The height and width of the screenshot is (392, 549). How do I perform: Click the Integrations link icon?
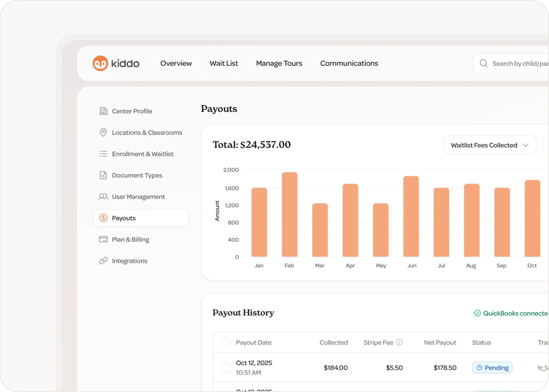(x=103, y=261)
